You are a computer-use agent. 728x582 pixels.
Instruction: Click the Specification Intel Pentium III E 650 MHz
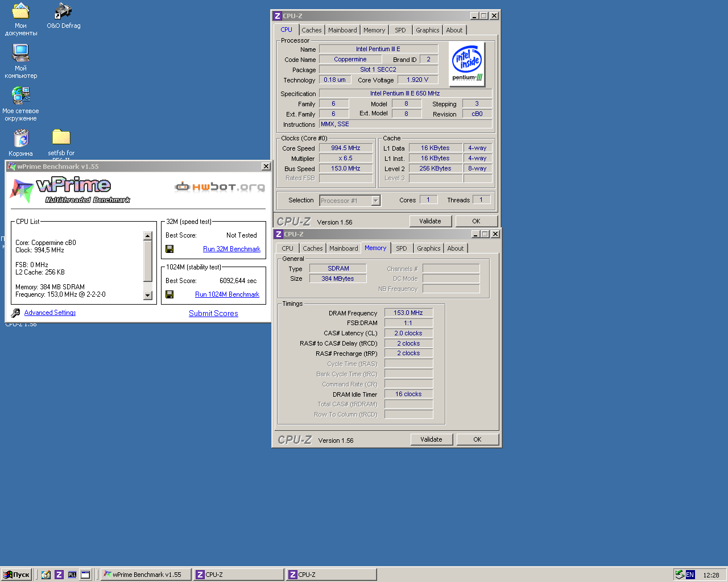[405, 93]
